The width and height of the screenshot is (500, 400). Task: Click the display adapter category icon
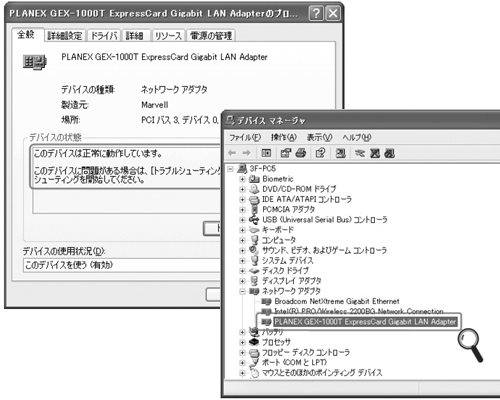pos(254,281)
